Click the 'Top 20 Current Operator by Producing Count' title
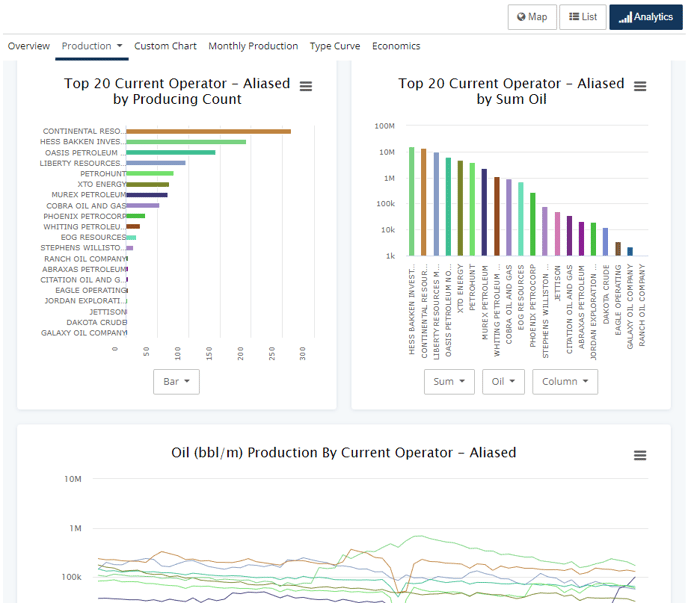Image resolution: width=688 pixels, height=603 pixels. coord(177,91)
